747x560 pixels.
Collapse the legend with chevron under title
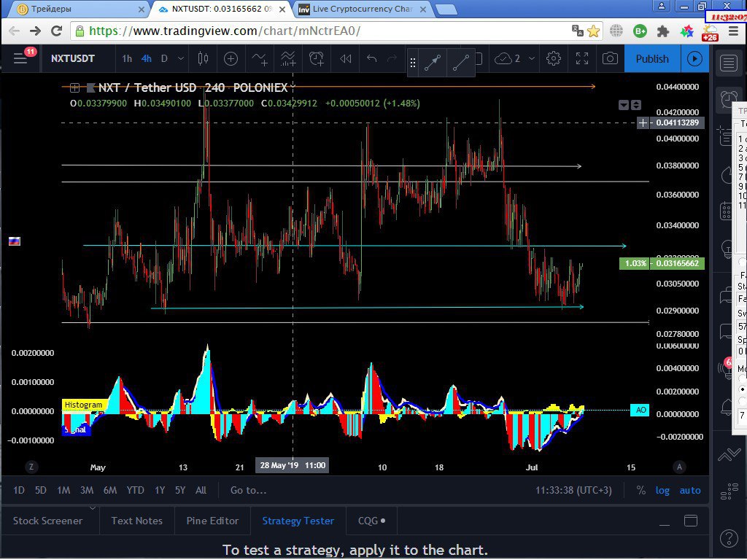[x=293, y=86]
